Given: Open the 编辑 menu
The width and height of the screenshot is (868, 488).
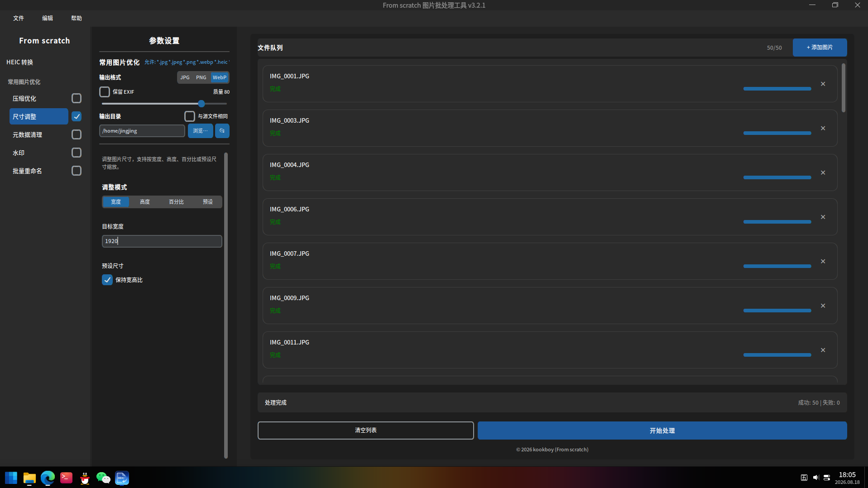Looking at the screenshot, I should click(48, 18).
